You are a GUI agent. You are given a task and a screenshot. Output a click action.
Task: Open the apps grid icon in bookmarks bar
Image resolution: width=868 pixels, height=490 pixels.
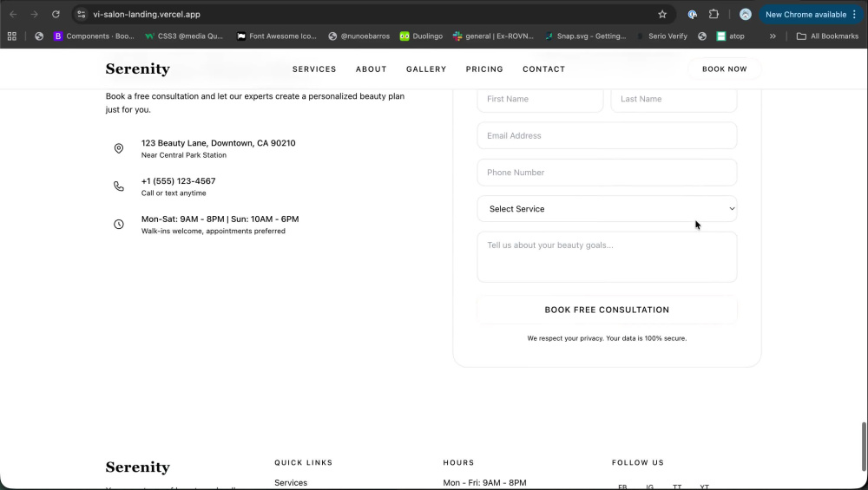(11, 36)
